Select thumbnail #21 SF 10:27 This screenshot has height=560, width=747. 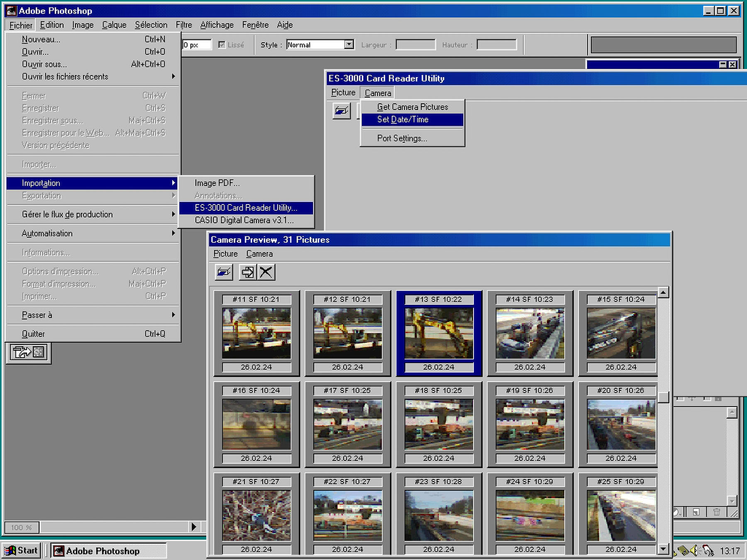tap(256, 514)
